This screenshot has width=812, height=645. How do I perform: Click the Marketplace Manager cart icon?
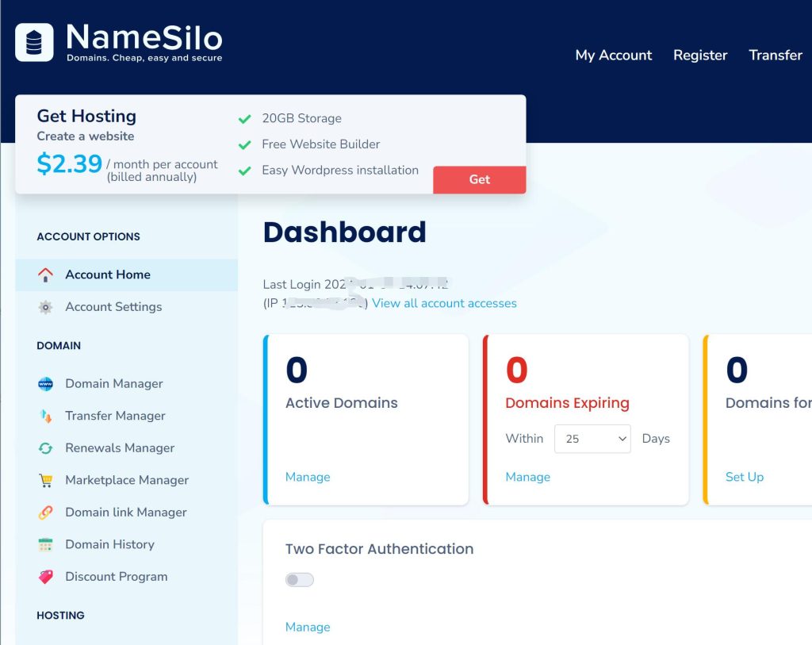[x=45, y=480]
